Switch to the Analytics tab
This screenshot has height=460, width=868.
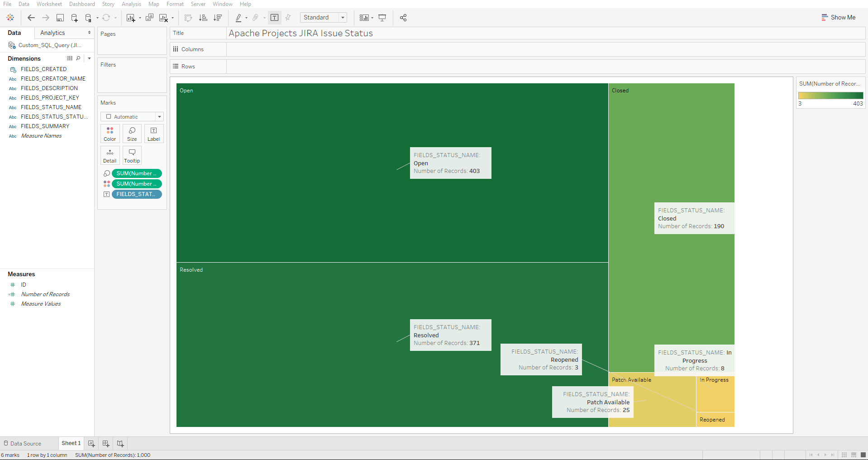(52, 33)
